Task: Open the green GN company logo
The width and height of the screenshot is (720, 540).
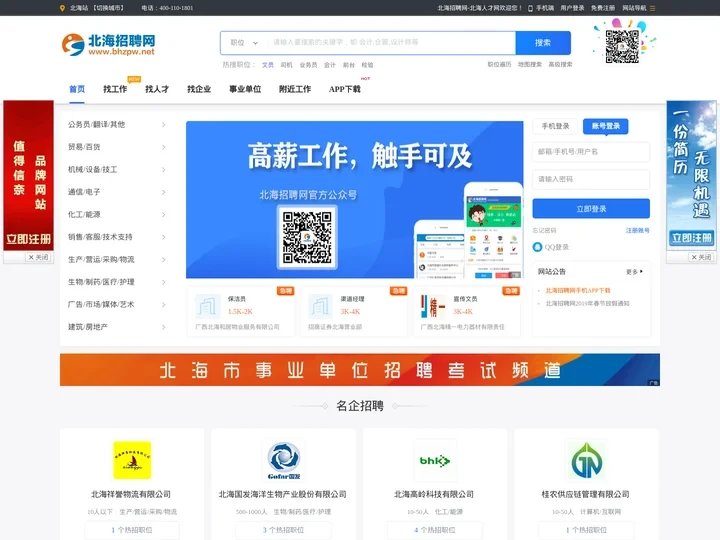Action: coord(586,460)
